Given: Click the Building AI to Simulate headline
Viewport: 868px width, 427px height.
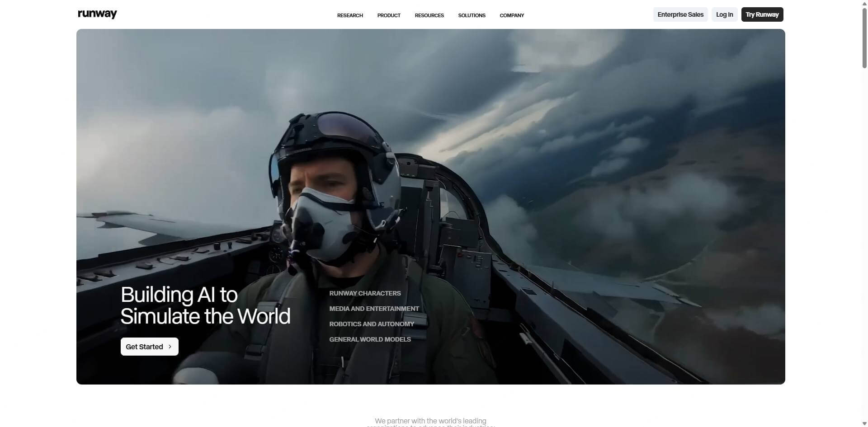Looking at the screenshot, I should click(x=205, y=305).
